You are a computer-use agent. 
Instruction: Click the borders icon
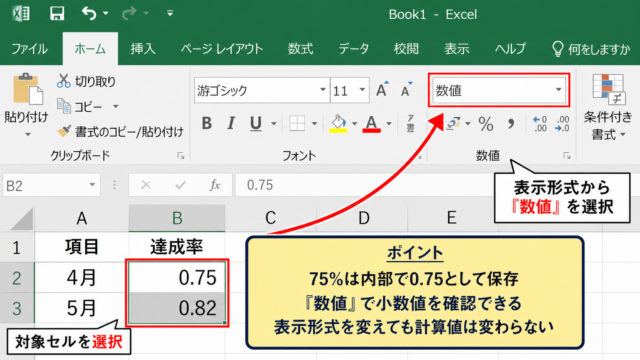coord(297,123)
